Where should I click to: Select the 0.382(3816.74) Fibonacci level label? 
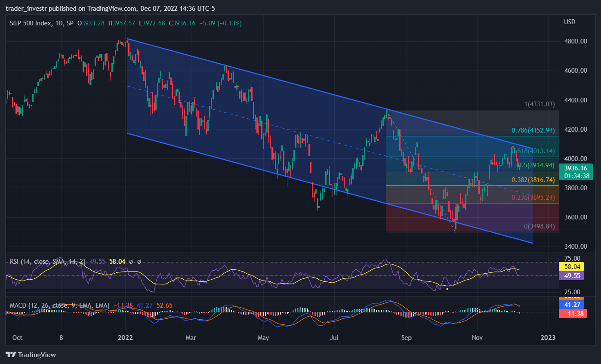tap(533, 180)
